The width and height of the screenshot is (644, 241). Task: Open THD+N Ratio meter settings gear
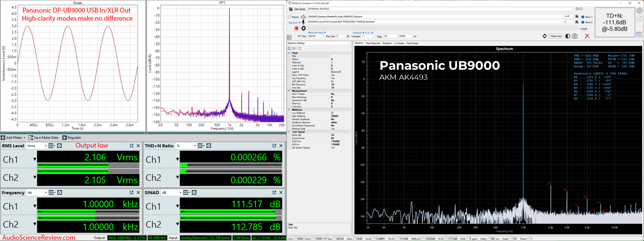click(209, 146)
